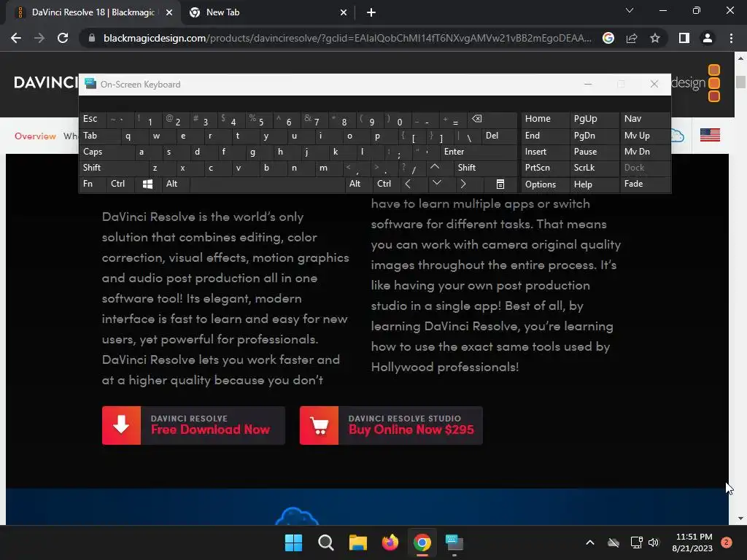The height and width of the screenshot is (560, 747).
Task: Click the Windows logo key on the keyboard
Action: (147, 184)
